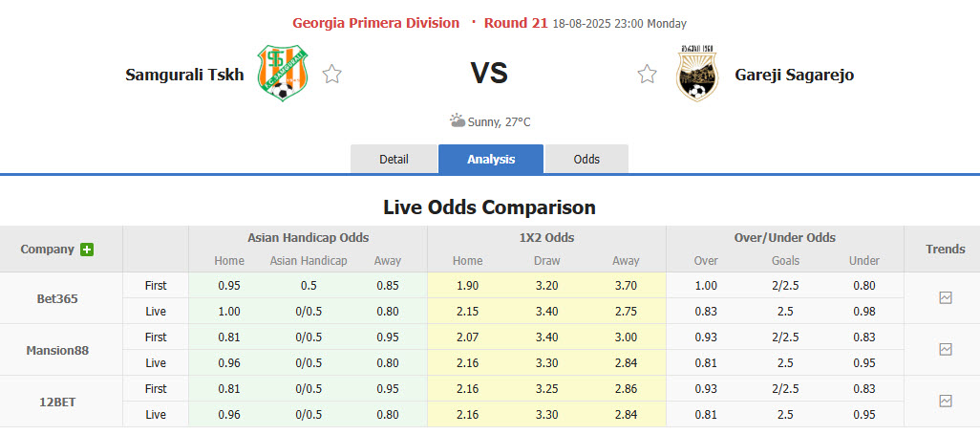Open 12BET odds trend chart icon
Image resolution: width=980 pixels, height=435 pixels.
[945, 402]
